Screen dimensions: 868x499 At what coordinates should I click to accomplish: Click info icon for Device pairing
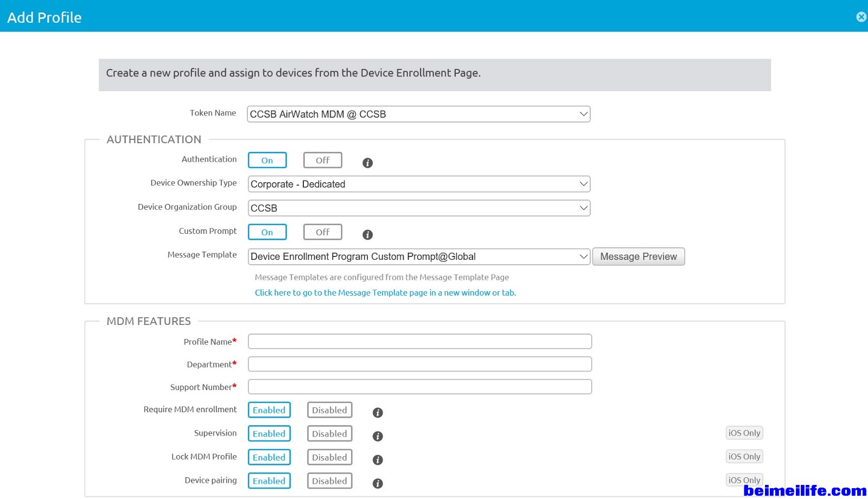point(378,483)
